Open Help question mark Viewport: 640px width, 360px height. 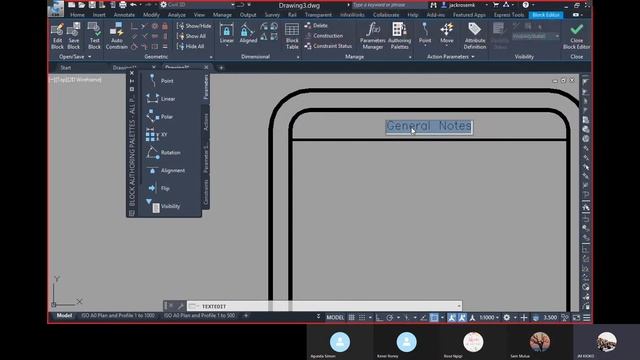(526, 5)
